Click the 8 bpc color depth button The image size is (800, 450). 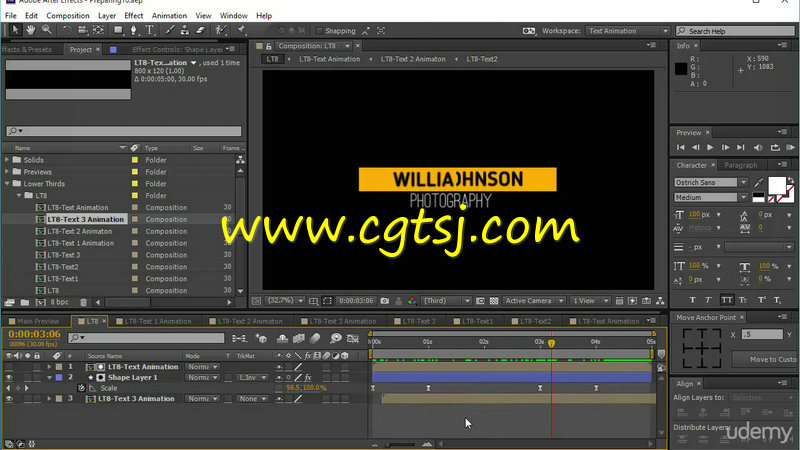click(59, 302)
